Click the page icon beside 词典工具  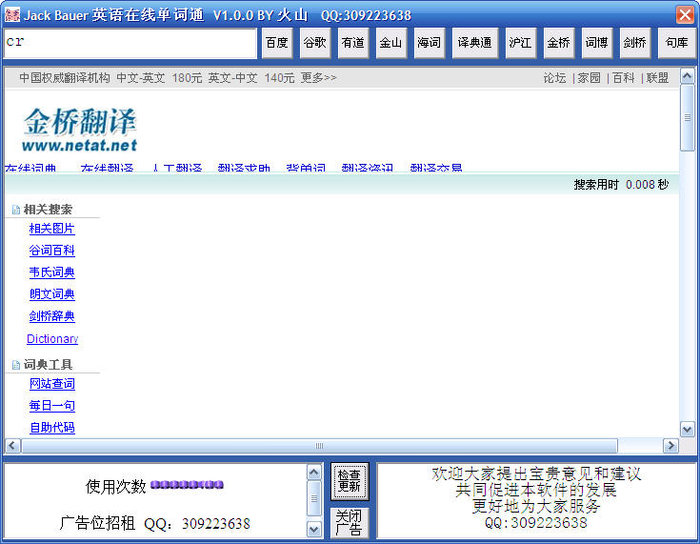(x=16, y=365)
